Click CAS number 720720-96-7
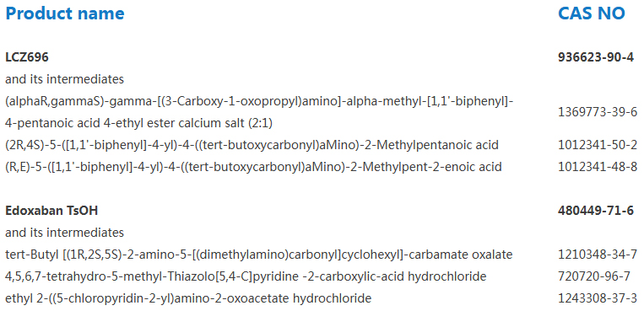644x327 pixels. [594, 276]
